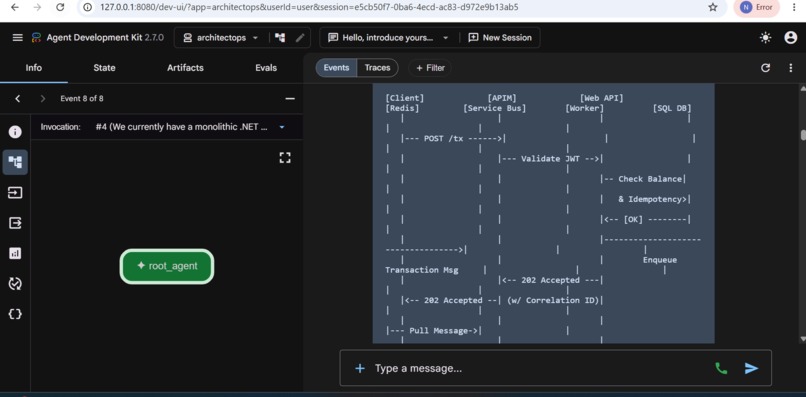
Task: Click the pencil edit icon in header
Action: point(300,38)
